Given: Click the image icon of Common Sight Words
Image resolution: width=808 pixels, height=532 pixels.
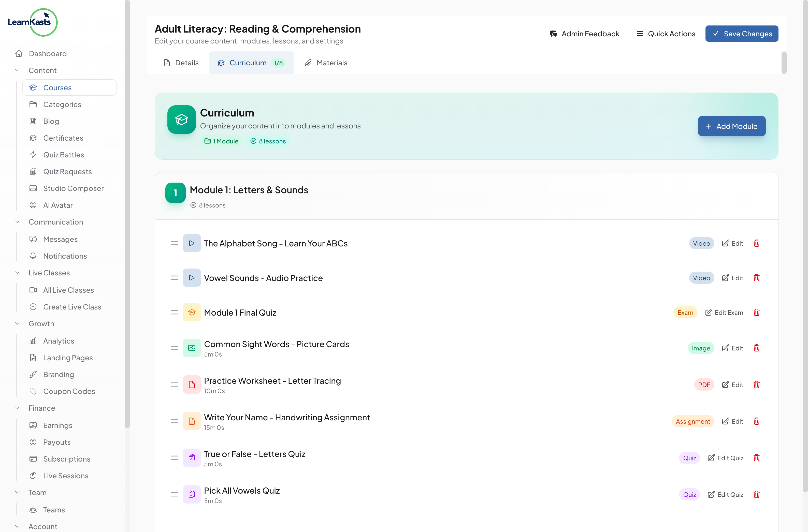Looking at the screenshot, I should (x=192, y=348).
